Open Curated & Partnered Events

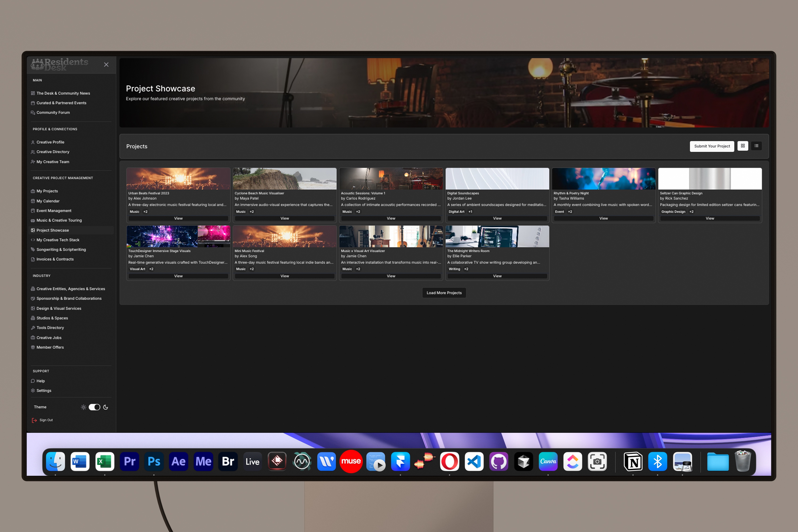tap(61, 103)
